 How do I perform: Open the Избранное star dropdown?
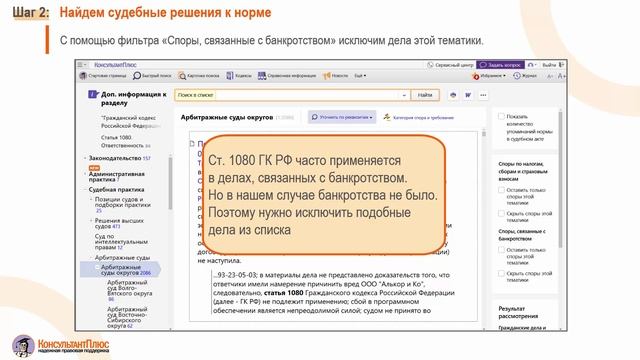pos(489,76)
